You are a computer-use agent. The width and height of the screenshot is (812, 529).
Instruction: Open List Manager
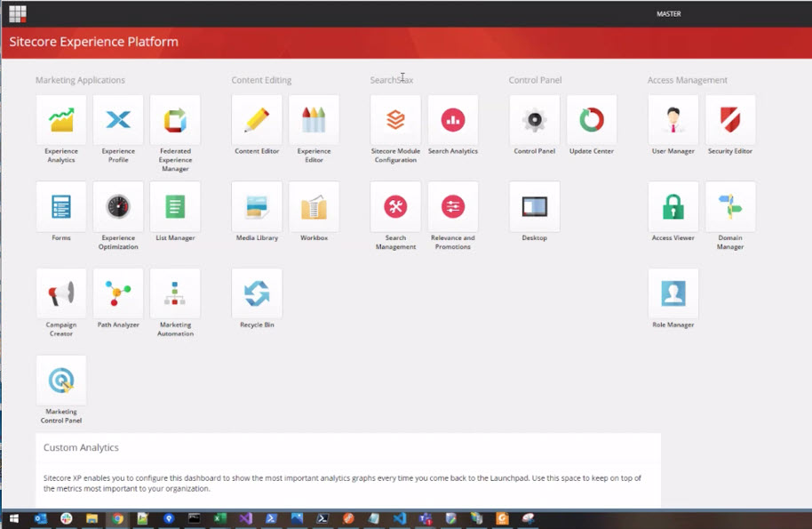pyautogui.click(x=175, y=207)
